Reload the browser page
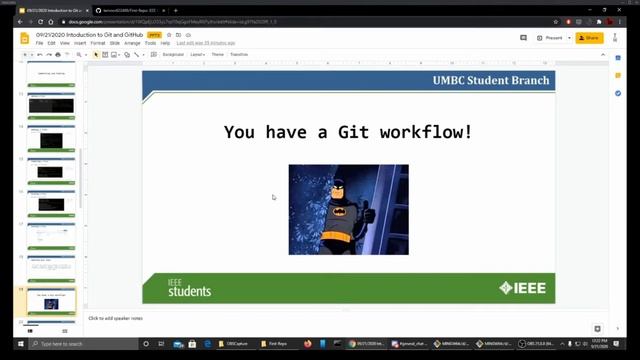The image size is (640, 360). click(40, 22)
